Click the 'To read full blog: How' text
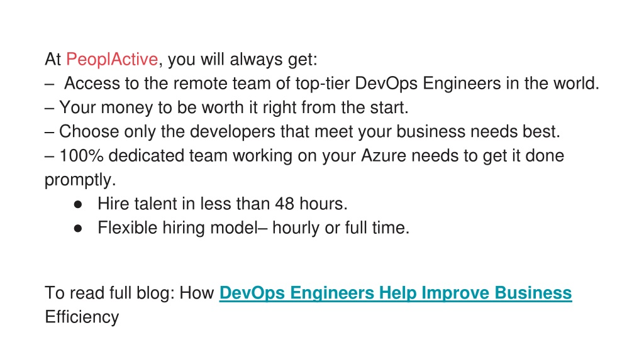 point(130,293)
